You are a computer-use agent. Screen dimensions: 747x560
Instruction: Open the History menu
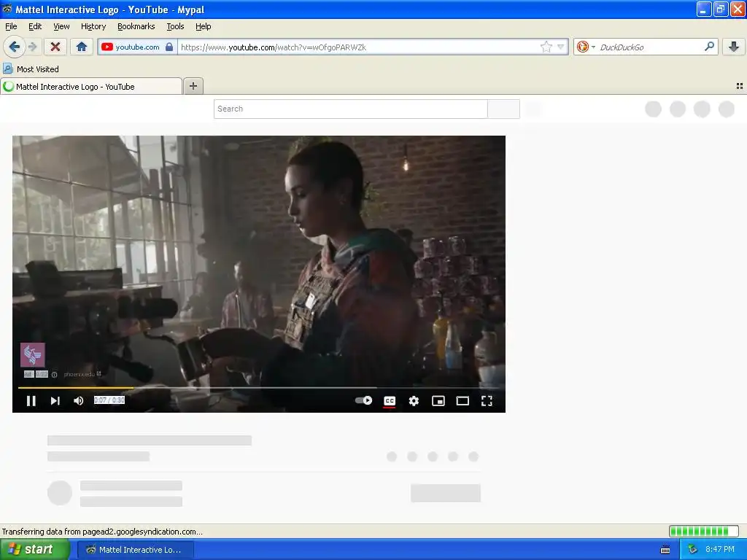(x=93, y=26)
